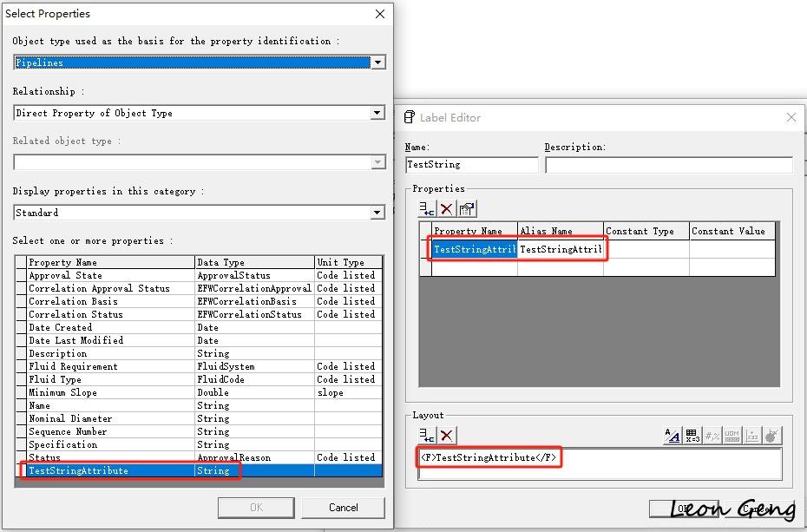This screenshot has width=807, height=532.
Task: Click the Label Editor Description field
Action: 668,165
